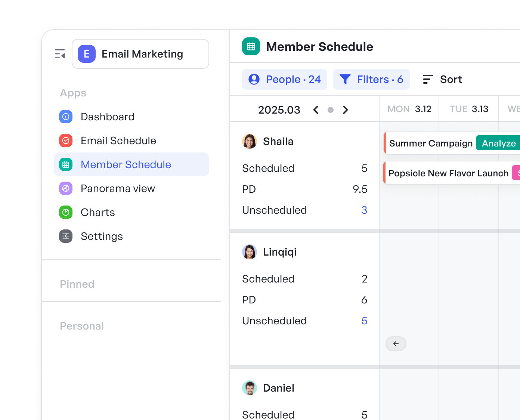Viewport: 520px width, 420px height.
Task: Select the MON 3.12 column header
Action: [x=409, y=109]
